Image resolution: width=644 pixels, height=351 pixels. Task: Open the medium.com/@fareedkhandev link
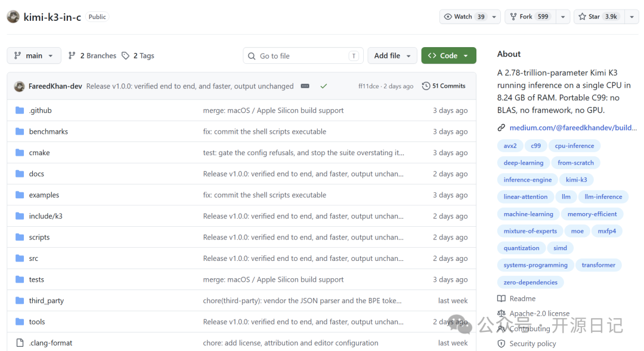(x=573, y=128)
